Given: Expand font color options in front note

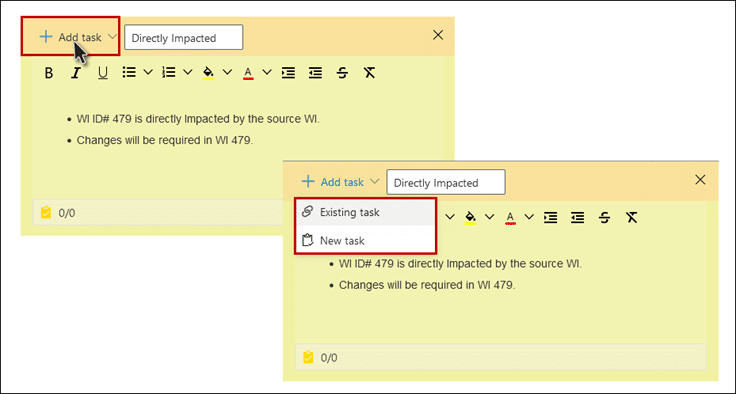Looking at the screenshot, I should (529, 217).
